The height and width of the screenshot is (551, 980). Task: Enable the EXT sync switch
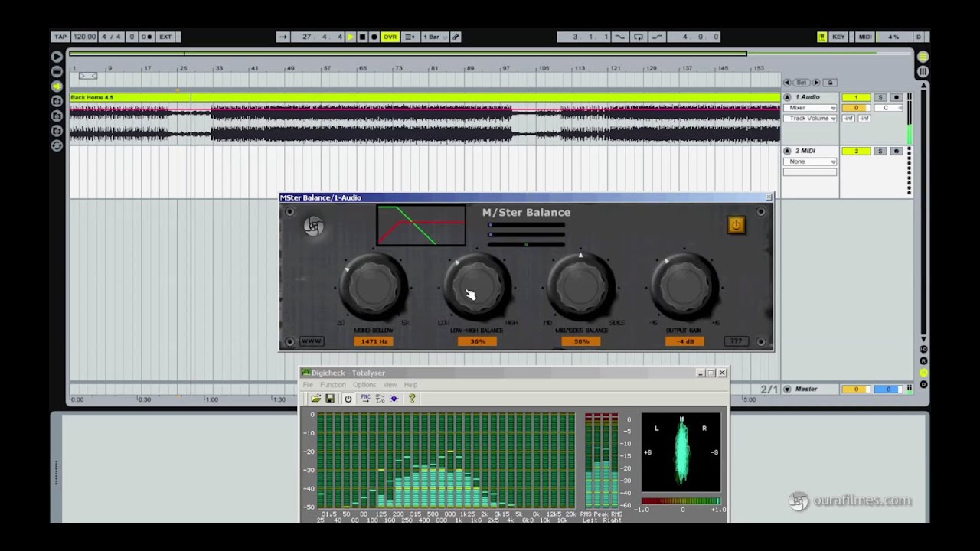point(165,37)
